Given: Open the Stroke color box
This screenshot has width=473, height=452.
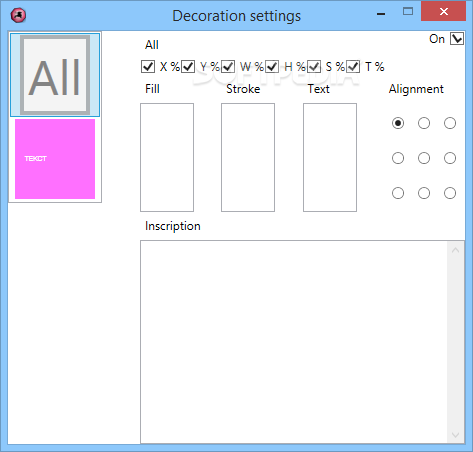Looking at the screenshot, I should (248, 157).
